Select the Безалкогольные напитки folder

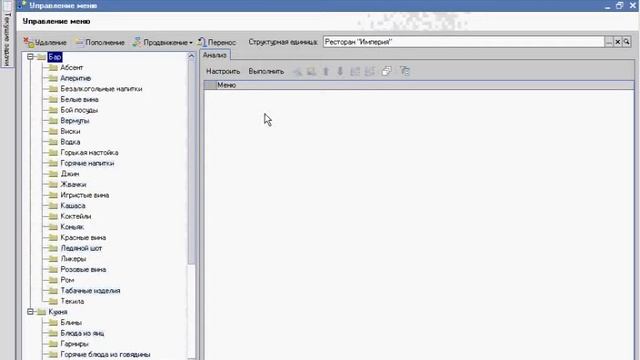(x=101, y=89)
